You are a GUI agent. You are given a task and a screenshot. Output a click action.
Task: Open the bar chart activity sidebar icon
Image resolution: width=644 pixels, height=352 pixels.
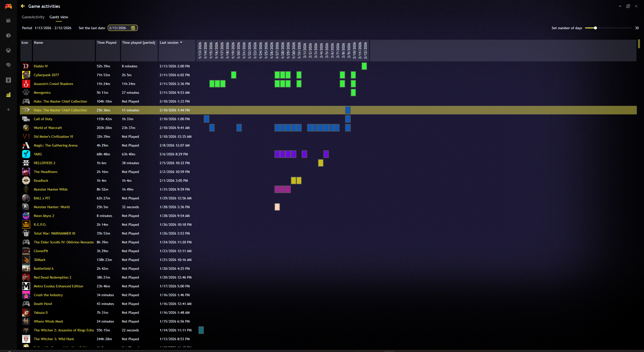click(8, 95)
